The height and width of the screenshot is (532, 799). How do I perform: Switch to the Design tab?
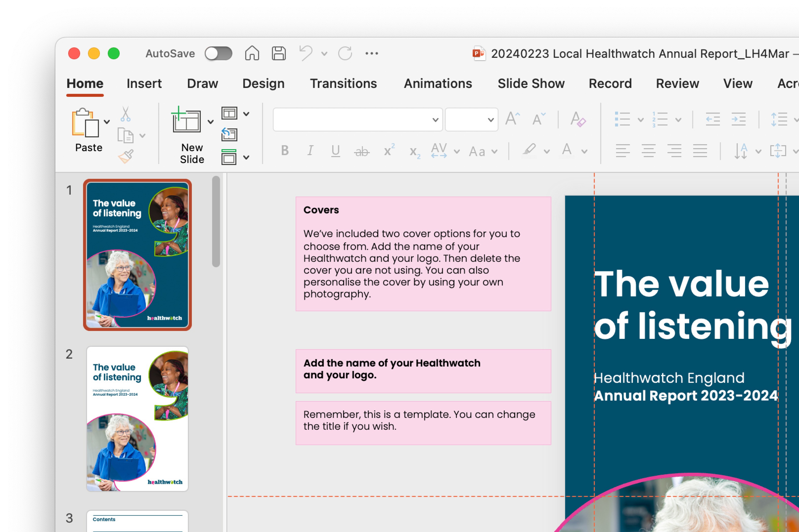(263, 84)
